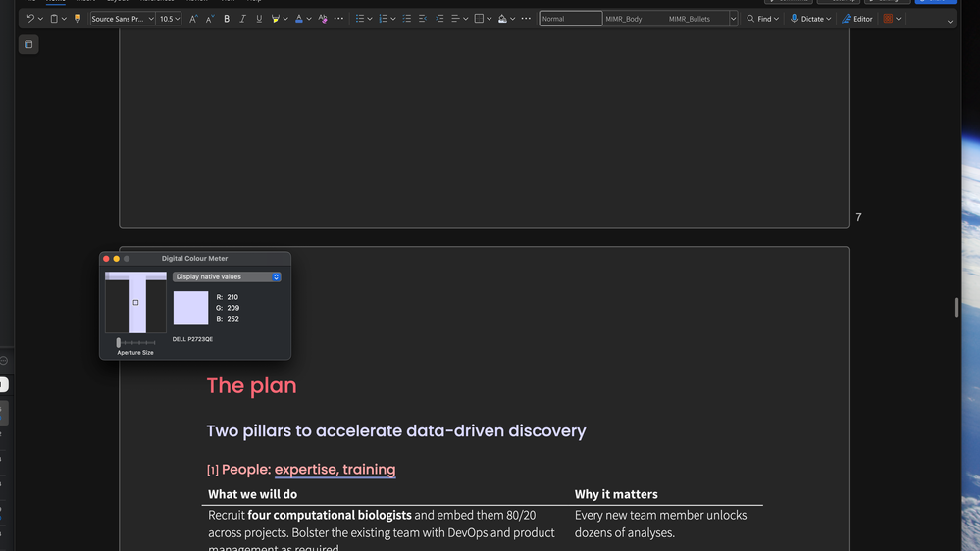Click the Find magnifier button
Screen dimensions: 980x551
pyautogui.click(x=758, y=19)
